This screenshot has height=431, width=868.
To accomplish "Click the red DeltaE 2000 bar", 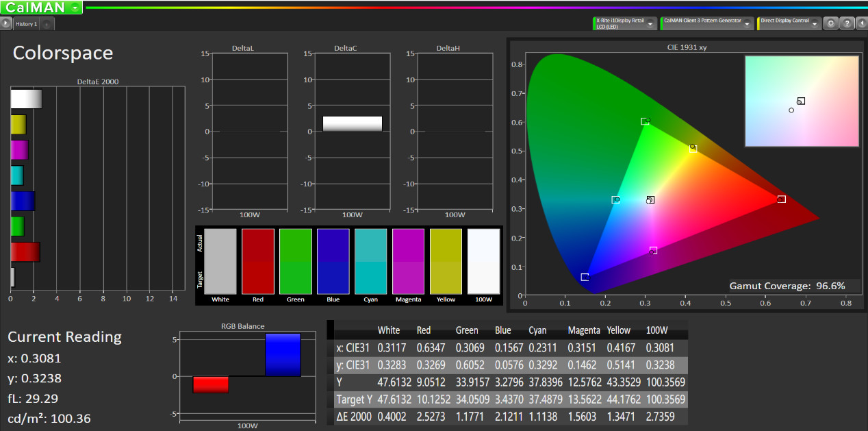I will tap(25, 251).
